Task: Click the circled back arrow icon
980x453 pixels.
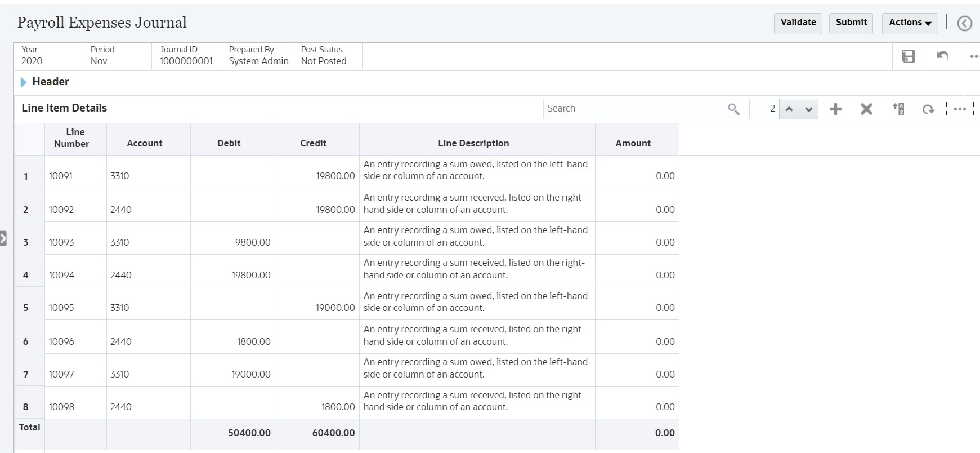Action: pyautogui.click(x=964, y=24)
